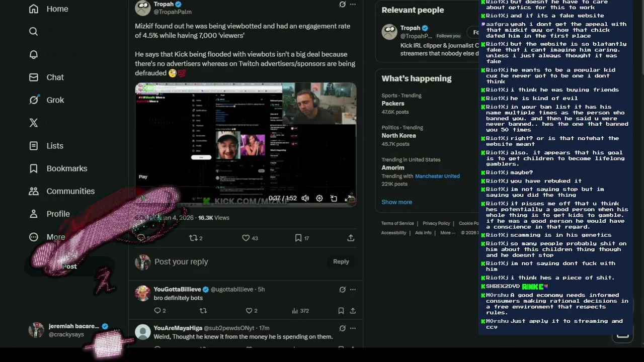Toggle fullscreen on the video

point(348,198)
